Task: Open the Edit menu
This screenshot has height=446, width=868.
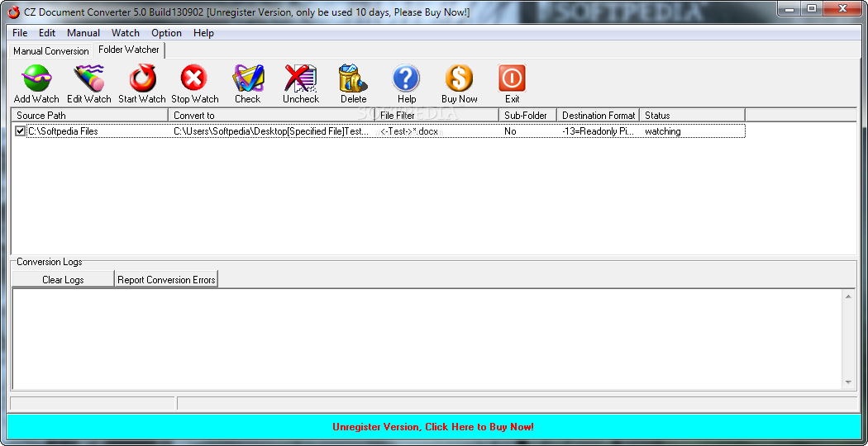Action: pyautogui.click(x=47, y=33)
